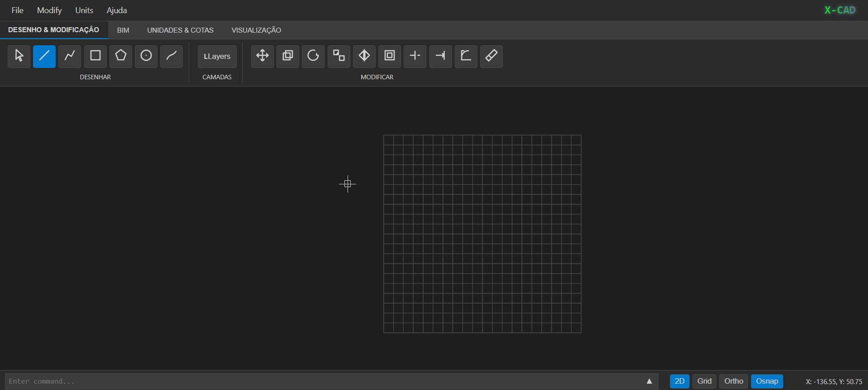This screenshot has width=868, height=390.
Task: Select the Copy tool
Action: click(x=288, y=56)
